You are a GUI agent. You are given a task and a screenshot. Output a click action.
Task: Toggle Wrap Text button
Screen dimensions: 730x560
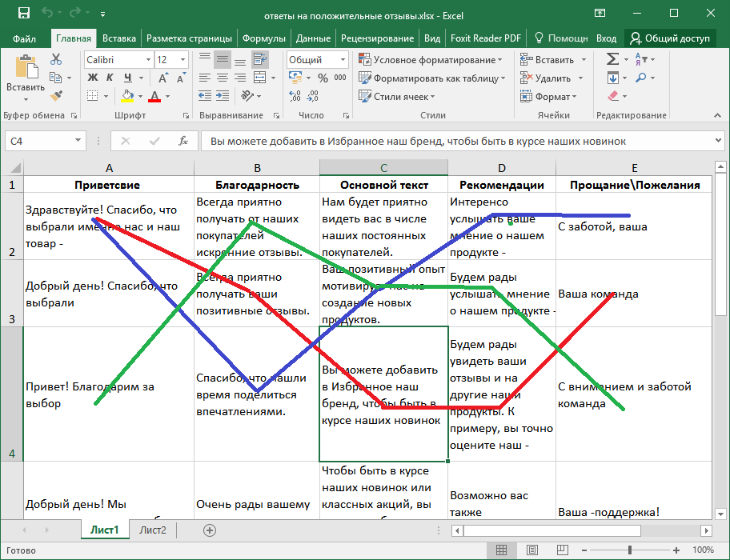tap(259, 59)
